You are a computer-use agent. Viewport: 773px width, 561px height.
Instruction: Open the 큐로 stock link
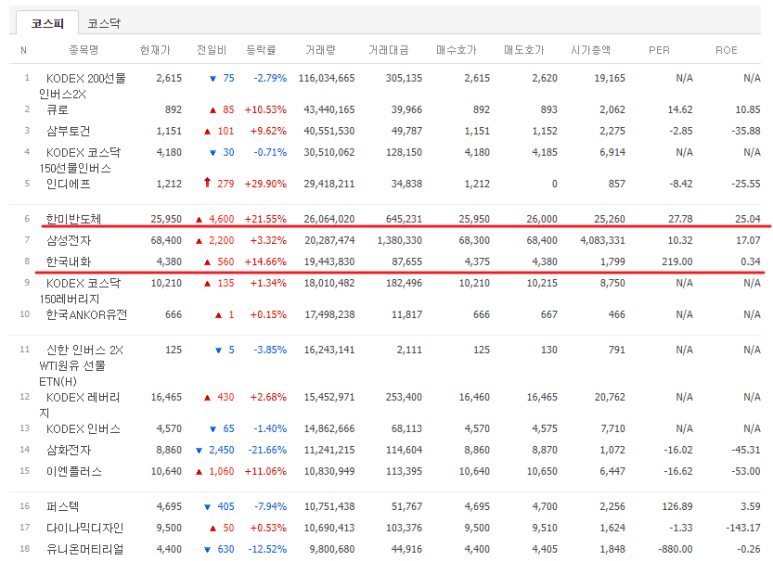[58, 109]
